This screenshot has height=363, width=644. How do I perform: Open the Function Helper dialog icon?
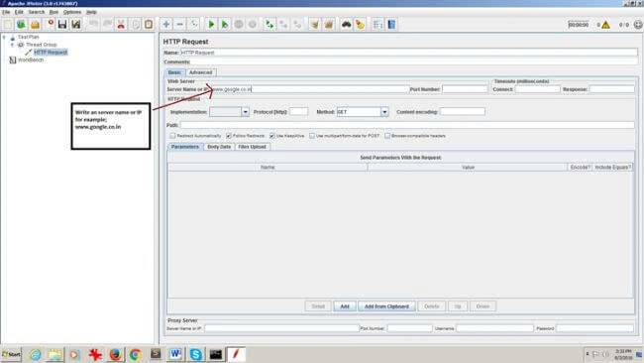(x=377, y=24)
